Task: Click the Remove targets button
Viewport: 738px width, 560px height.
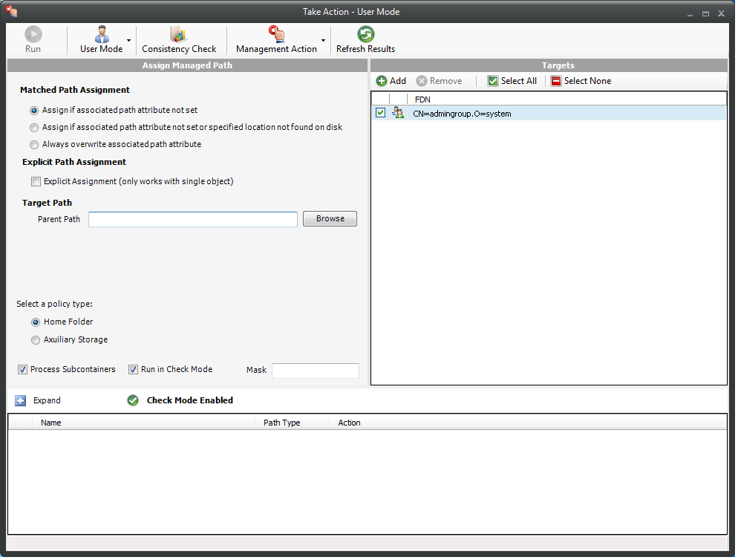Action: click(x=439, y=82)
